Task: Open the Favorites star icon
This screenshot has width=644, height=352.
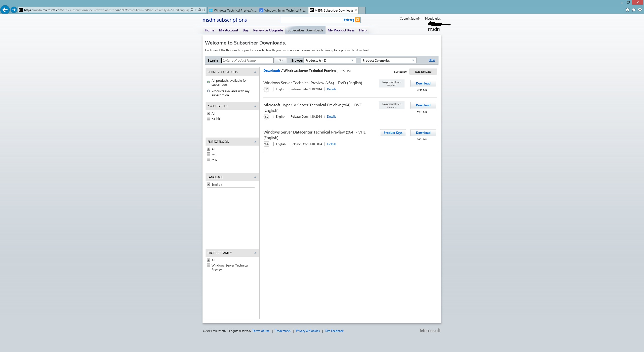Action: coord(634,10)
